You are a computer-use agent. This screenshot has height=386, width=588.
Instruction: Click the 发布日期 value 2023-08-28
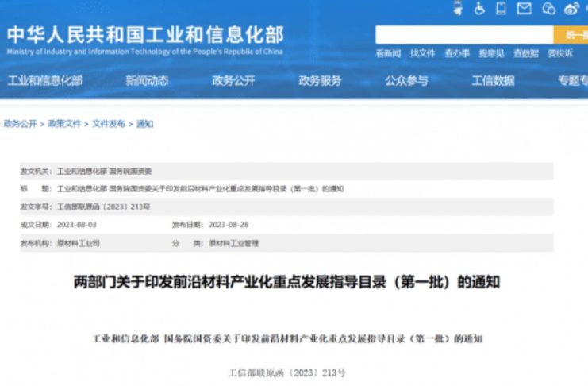(229, 225)
